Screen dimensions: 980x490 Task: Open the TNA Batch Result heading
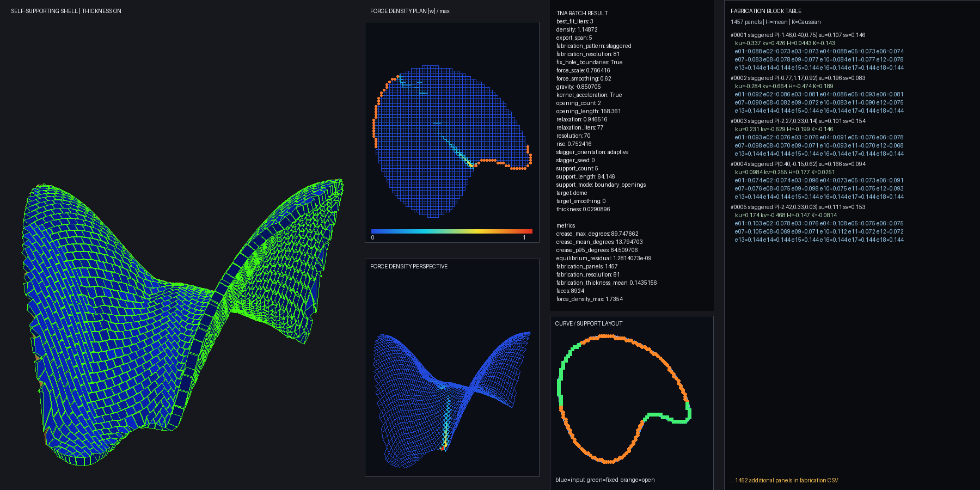582,13
